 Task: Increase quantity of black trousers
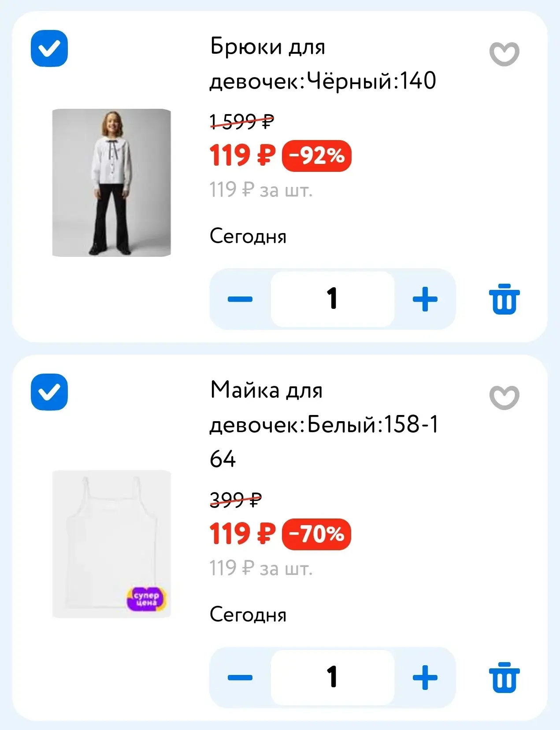point(425,299)
